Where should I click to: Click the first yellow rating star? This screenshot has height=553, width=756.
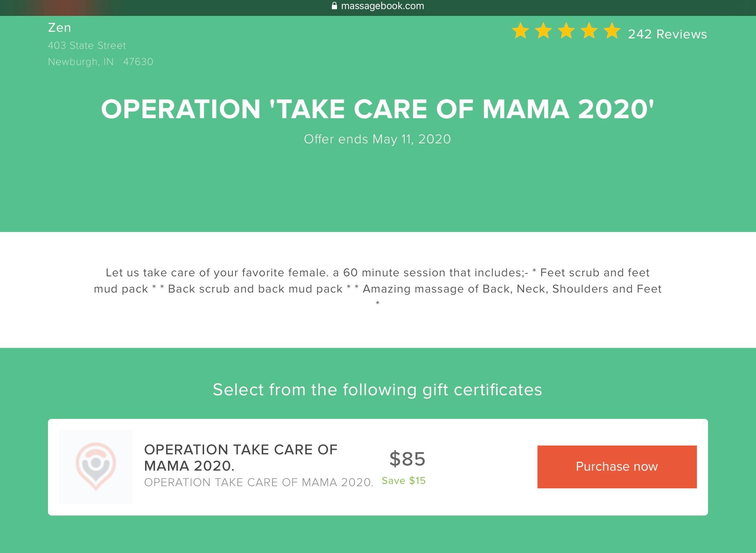pos(520,31)
